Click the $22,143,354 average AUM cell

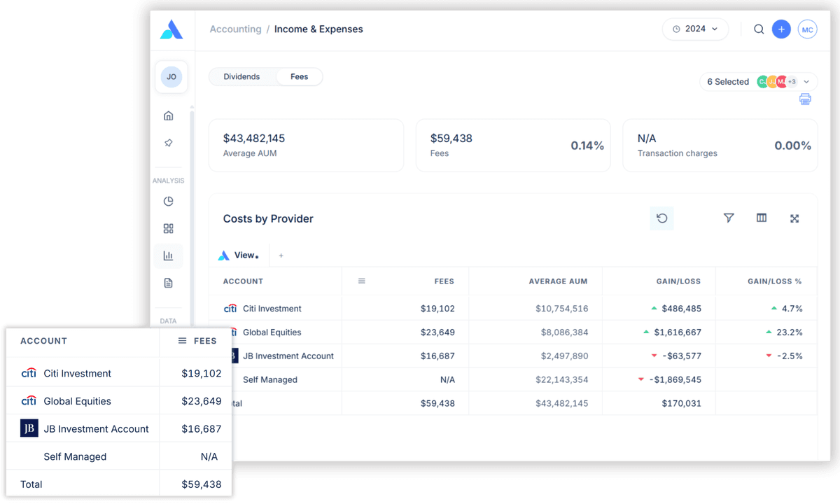pyautogui.click(x=561, y=380)
